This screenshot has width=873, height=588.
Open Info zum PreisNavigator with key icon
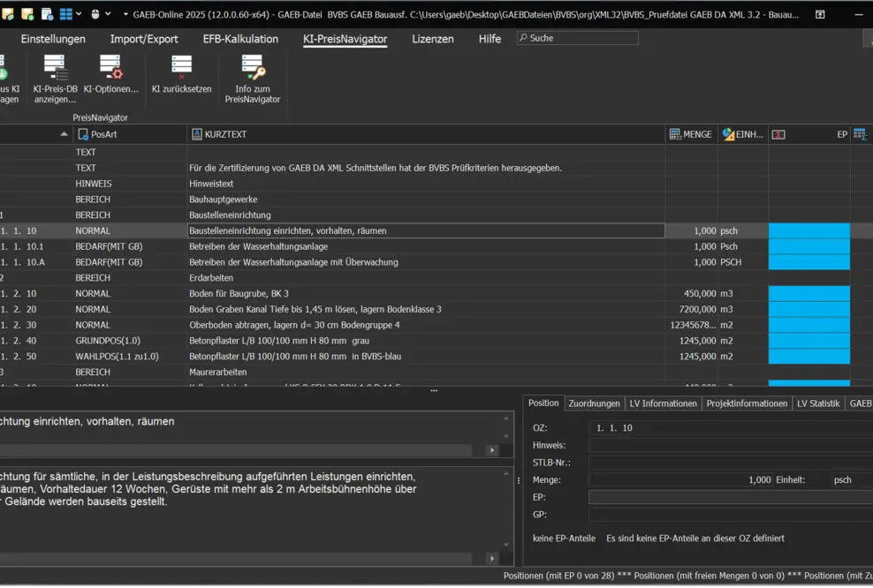tap(252, 79)
